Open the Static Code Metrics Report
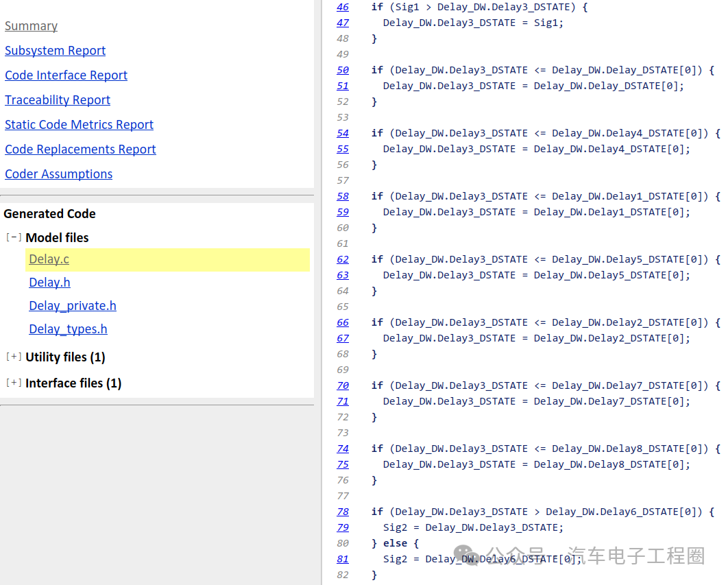The height and width of the screenshot is (585, 728). pyautogui.click(x=79, y=124)
